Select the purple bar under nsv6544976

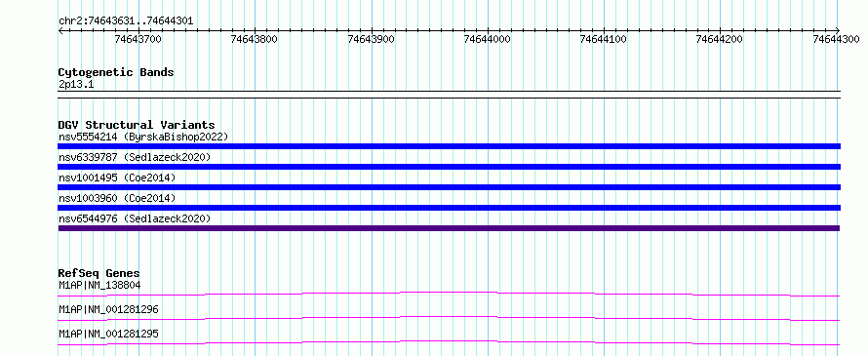449,228
